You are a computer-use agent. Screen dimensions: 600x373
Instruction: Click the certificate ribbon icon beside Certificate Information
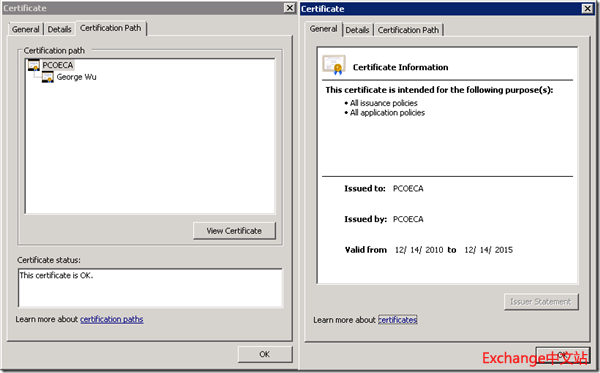tap(334, 65)
